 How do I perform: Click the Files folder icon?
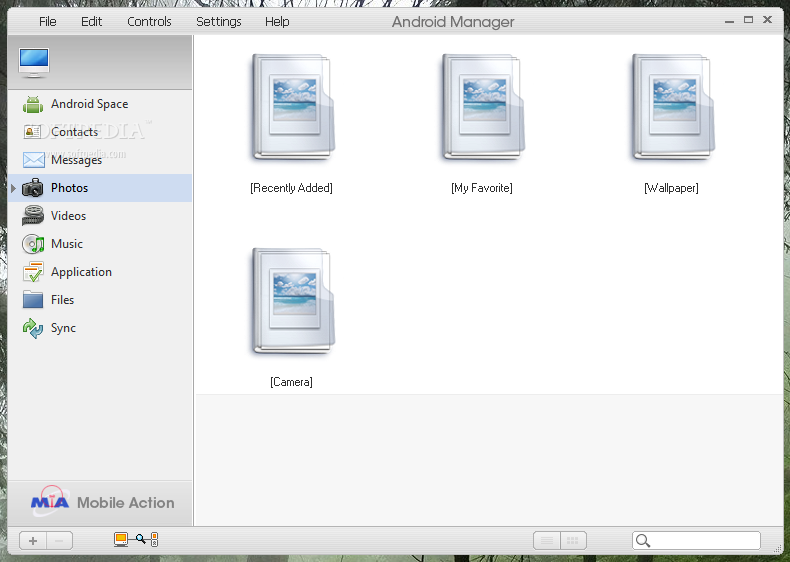33,299
